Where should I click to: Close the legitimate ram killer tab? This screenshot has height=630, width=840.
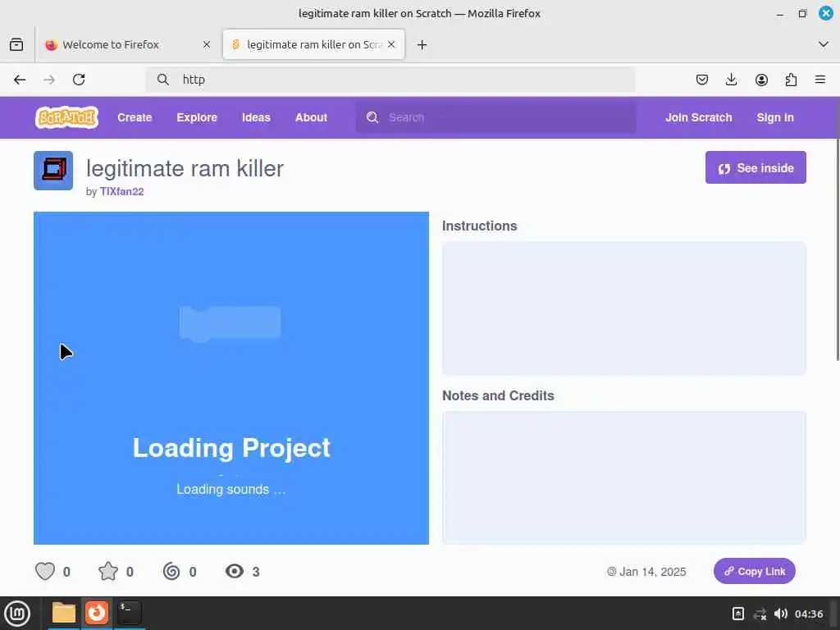391,44
